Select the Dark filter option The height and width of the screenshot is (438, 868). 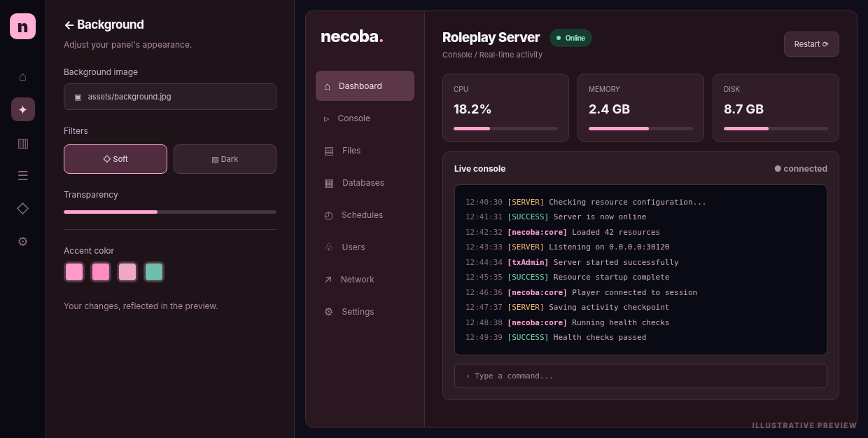pyautogui.click(x=225, y=159)
